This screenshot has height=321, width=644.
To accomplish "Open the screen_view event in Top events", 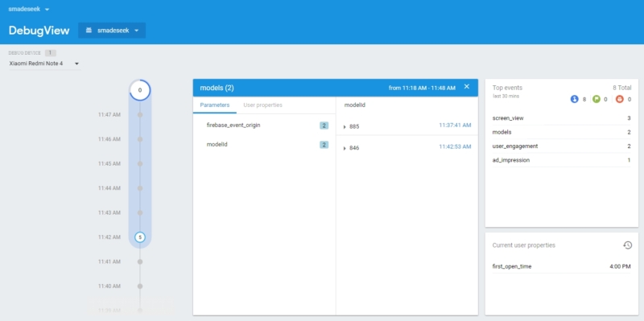I will pyautogui.click(x=561, y=118).
